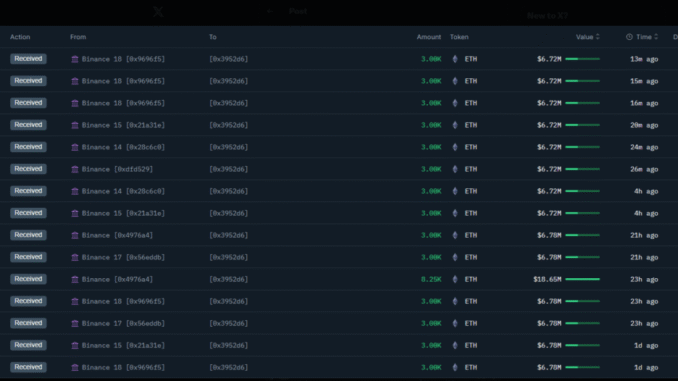Click the ETH icon in the $18.65M row
The height and width of the screenshot is (381, 678).
click(455, 279)
